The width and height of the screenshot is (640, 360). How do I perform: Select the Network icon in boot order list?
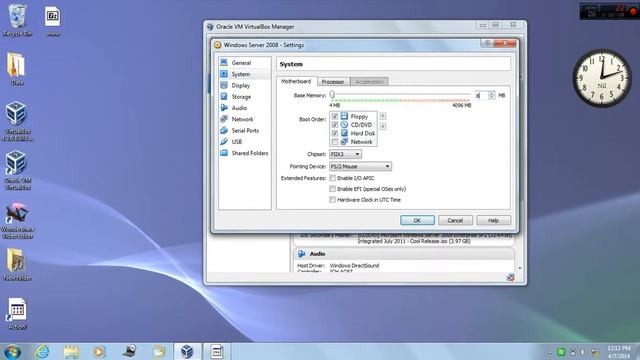[344, 142]
